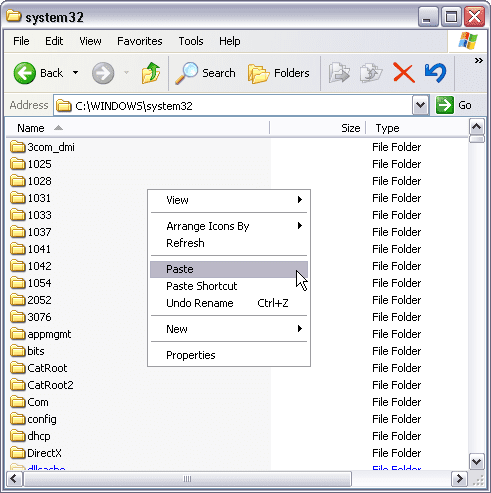
Task: Click the 1033 folder icon
Action: pos(17,215)
